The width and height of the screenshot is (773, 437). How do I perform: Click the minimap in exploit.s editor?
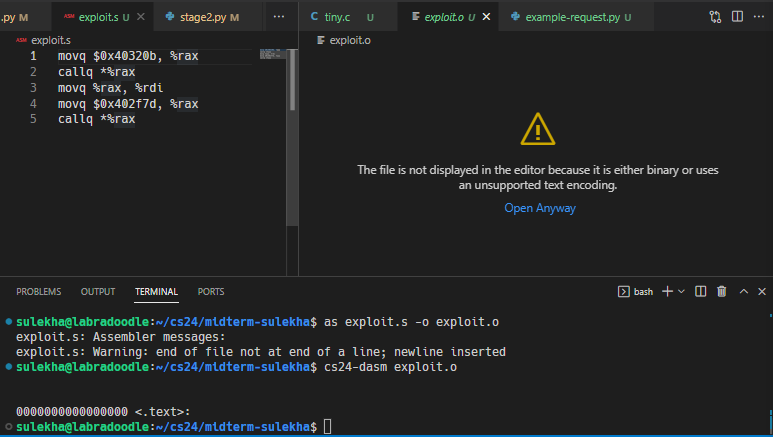pos(273,55)
